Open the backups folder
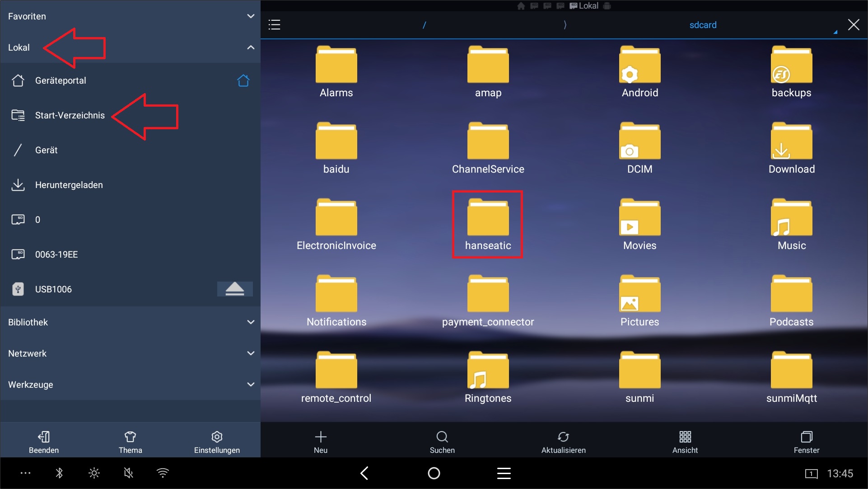 pos(791,72)
